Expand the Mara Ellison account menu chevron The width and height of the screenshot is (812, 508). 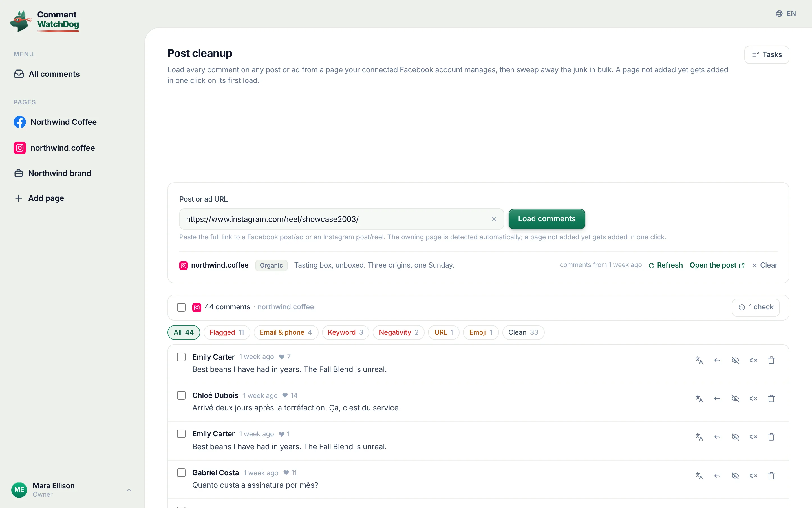(x=129, y=490)
